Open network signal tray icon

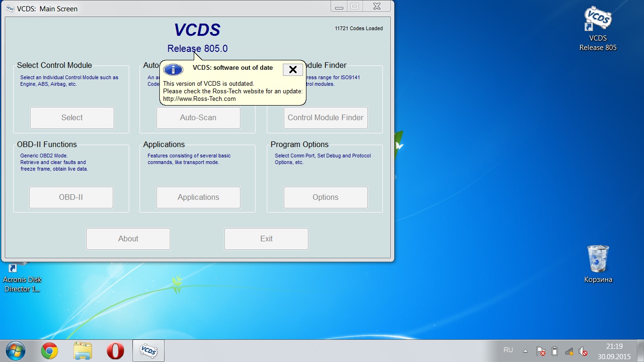click(x=569, y=351)
